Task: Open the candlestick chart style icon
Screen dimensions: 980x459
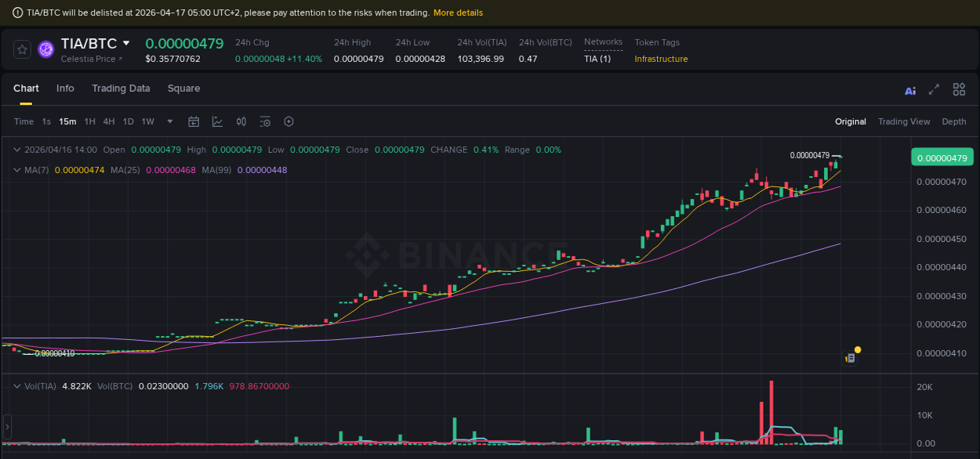Action: [241, 121]
